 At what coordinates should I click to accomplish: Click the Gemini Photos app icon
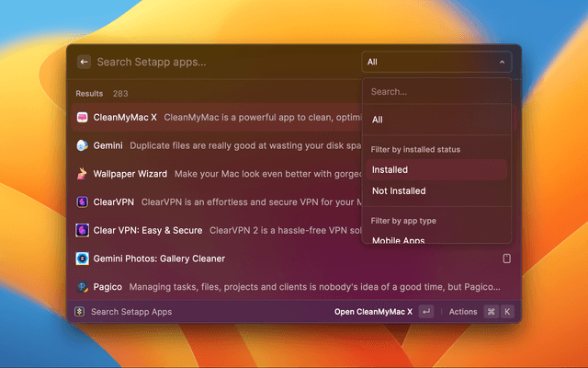click(83, 259)
